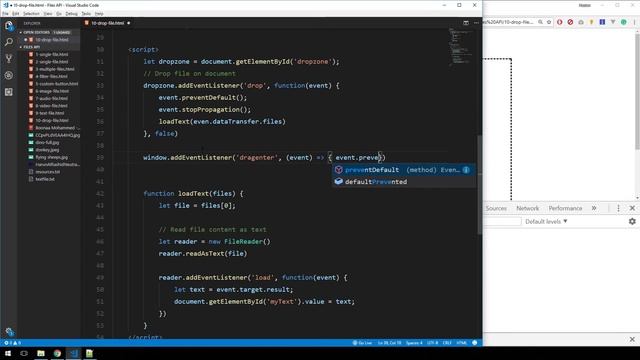
Task: Click the DevTools console filter input
Action: point(502,222)
